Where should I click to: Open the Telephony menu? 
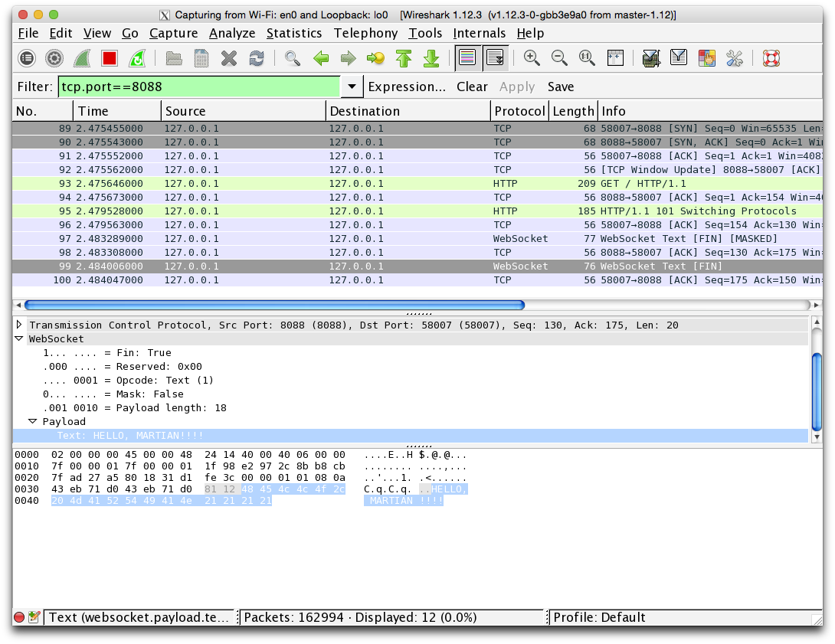click(366, 33)
